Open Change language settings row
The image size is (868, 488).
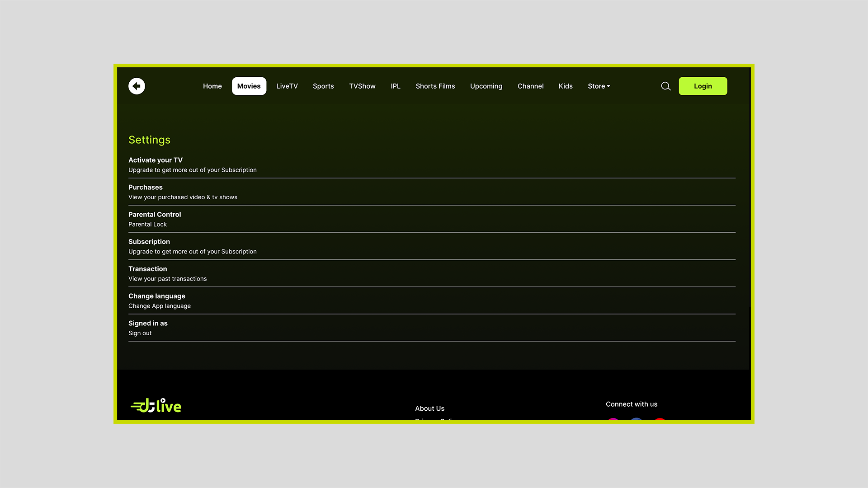tap(156, 296)
